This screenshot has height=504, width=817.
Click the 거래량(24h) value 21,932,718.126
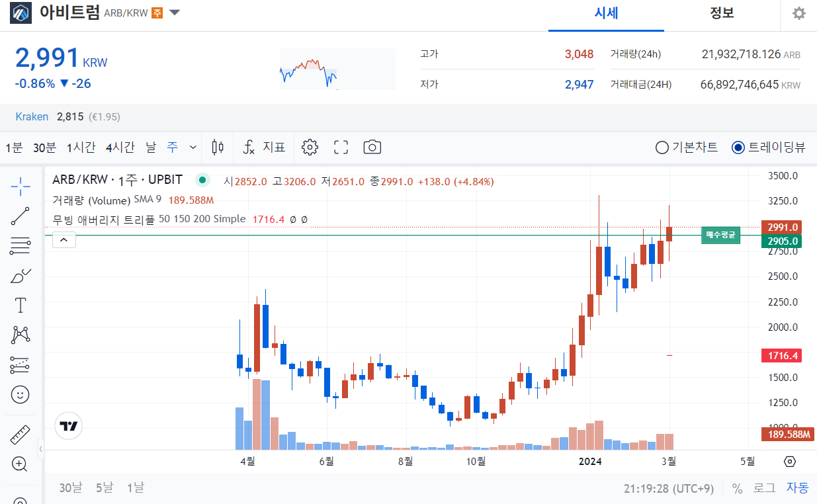click(x=741, y=54)
